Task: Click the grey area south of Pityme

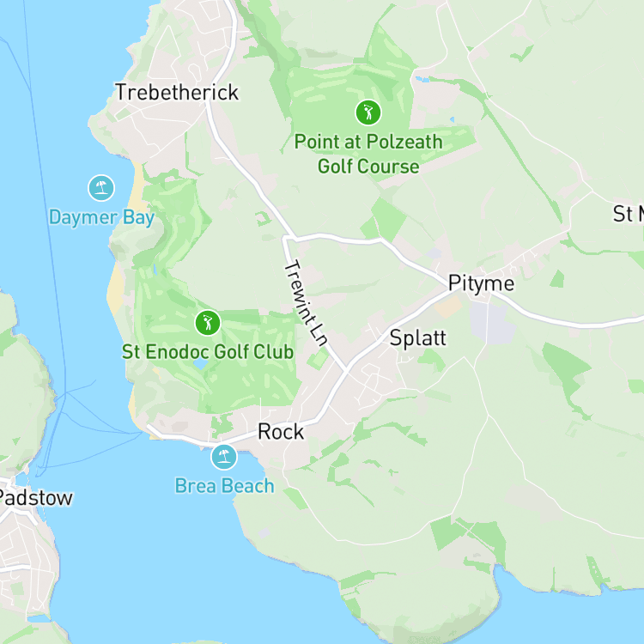Action: [492, 324]
